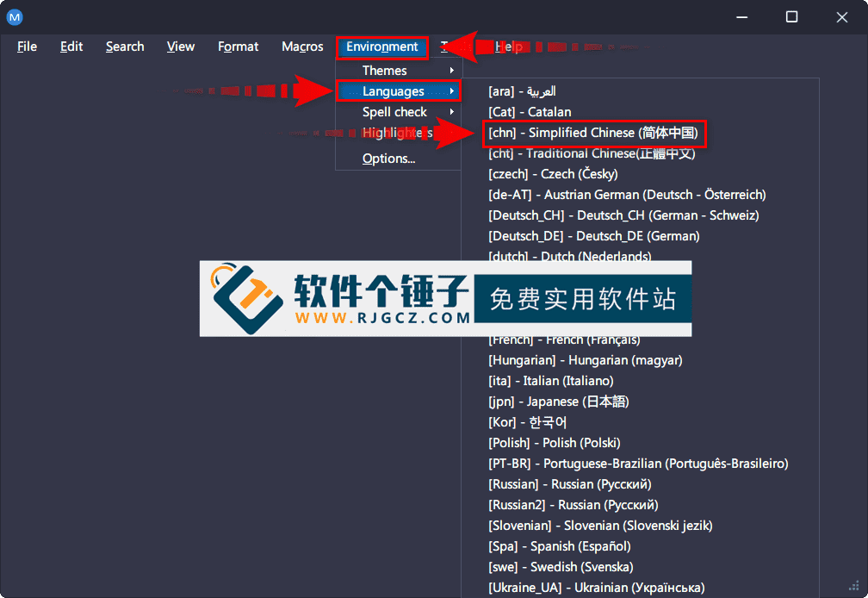Open the Search menu
Viewport: 868px width, 598px height.
coord(124,47)
